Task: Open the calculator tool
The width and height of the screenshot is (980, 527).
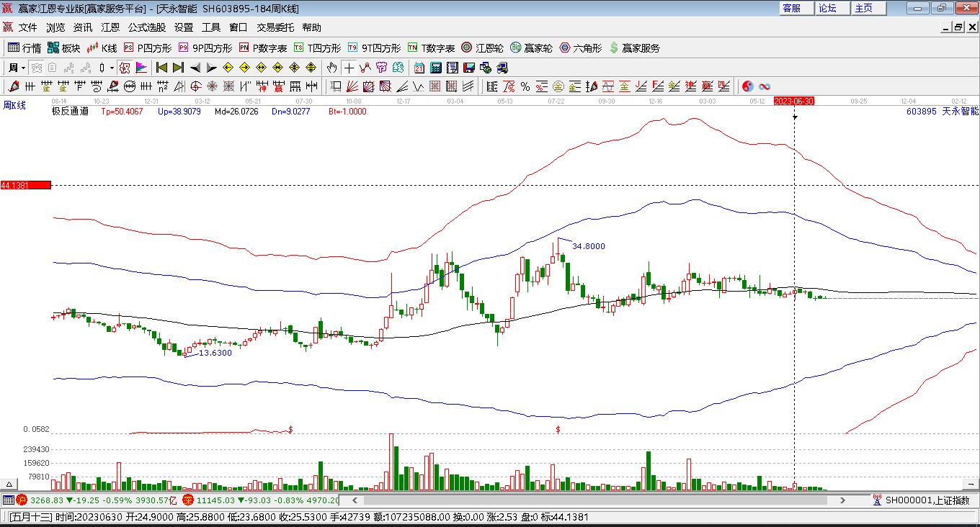Action: [436, 68]
